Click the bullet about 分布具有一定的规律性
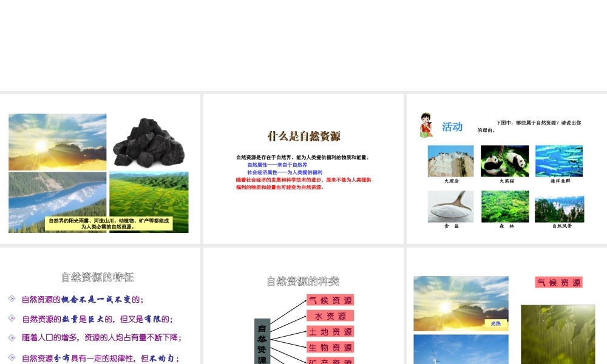The height and width of the screenshot is (364, 607). [x=100, y=358]
